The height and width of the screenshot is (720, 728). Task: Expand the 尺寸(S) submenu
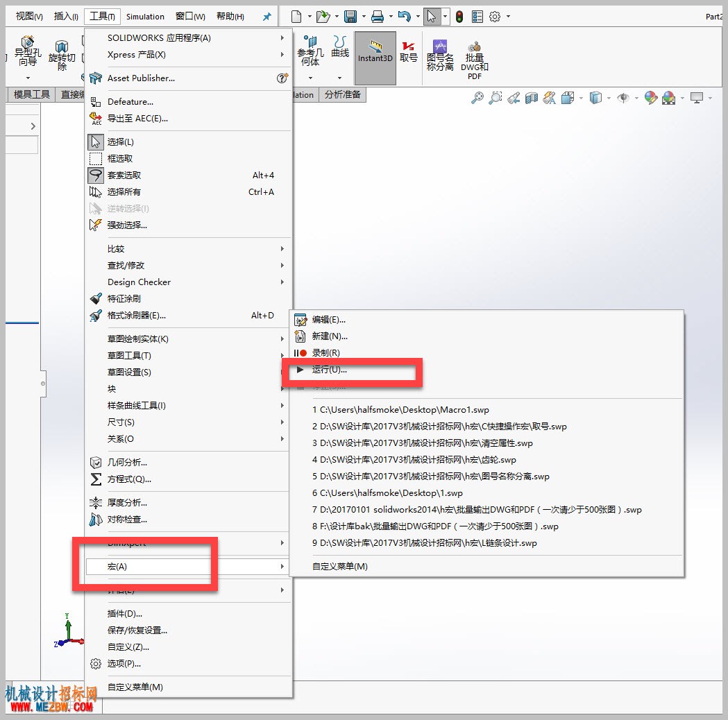tap(189, 422)
